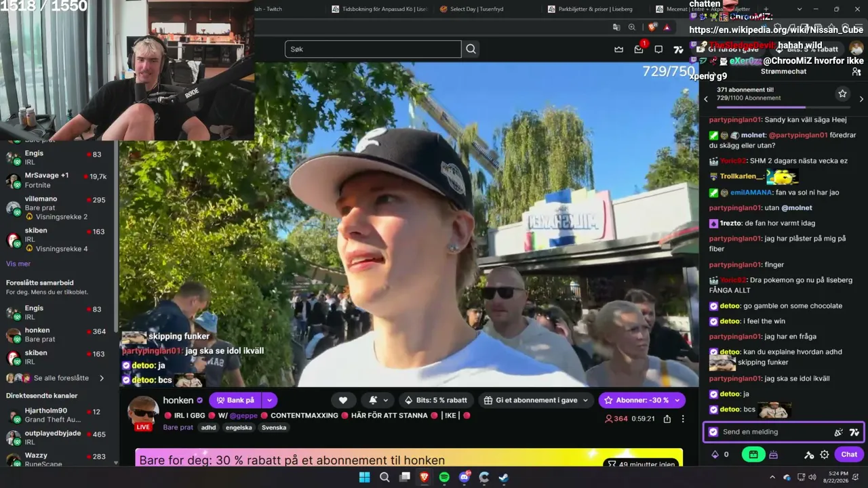Expand Gi et abonnement i gave dropdown
Screen dimensions: 868x488
point(585,401)
